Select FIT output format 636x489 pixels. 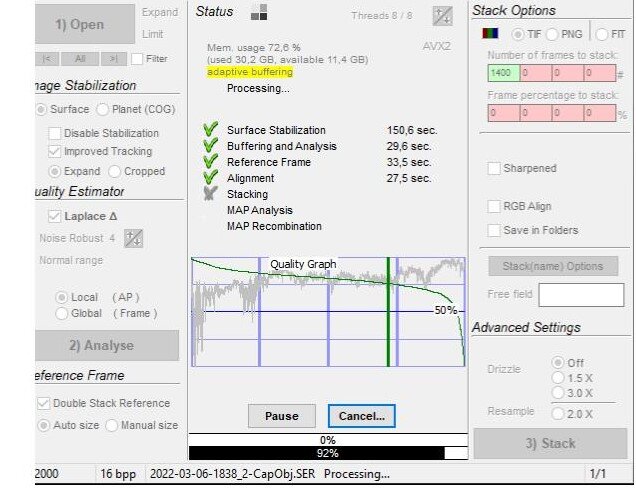coord(602,34)
